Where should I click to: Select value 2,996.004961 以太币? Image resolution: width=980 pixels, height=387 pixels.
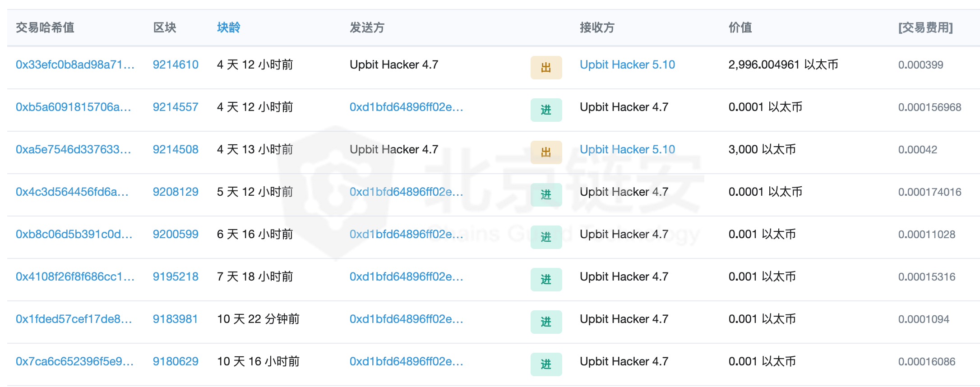tap(783, 64)
